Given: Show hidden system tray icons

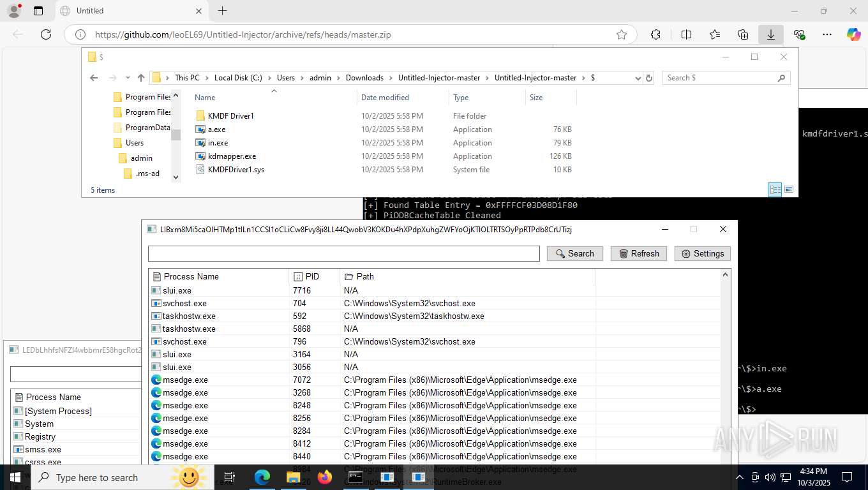Looking at the screenshot, I should (740, 477).
